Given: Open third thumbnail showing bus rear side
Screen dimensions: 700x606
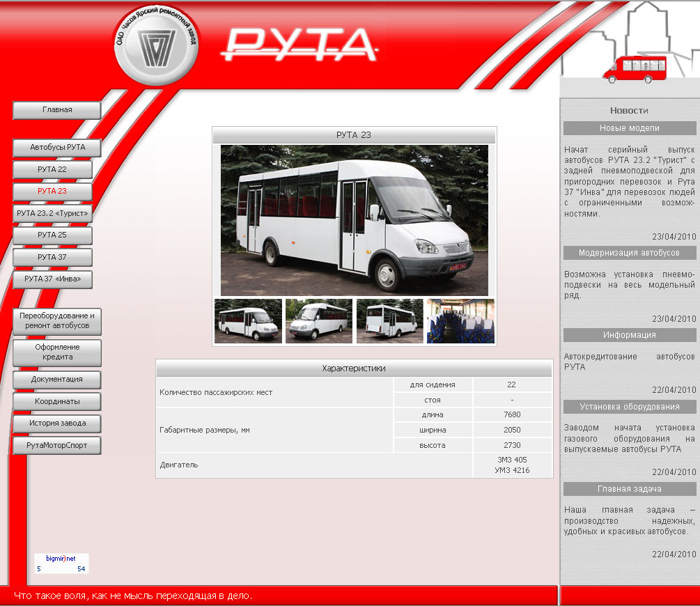Looking at the screenshot, I should click(x=390, y=321).
